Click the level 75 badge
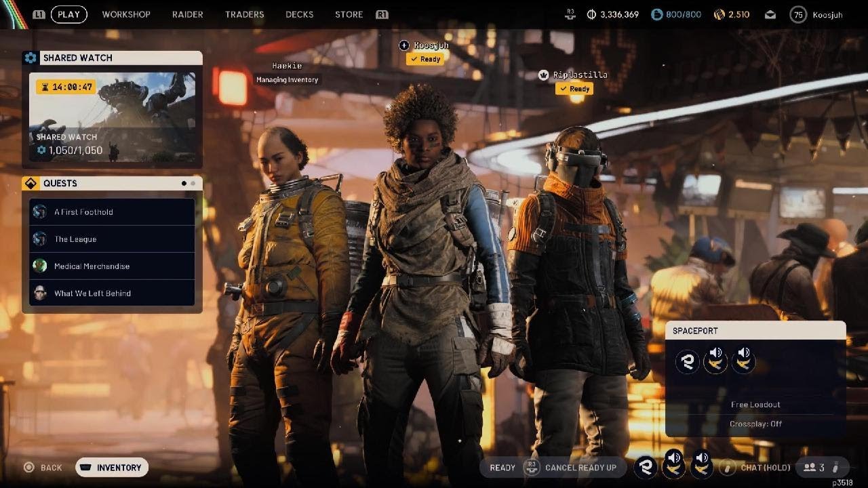 (x=798, y=14)
